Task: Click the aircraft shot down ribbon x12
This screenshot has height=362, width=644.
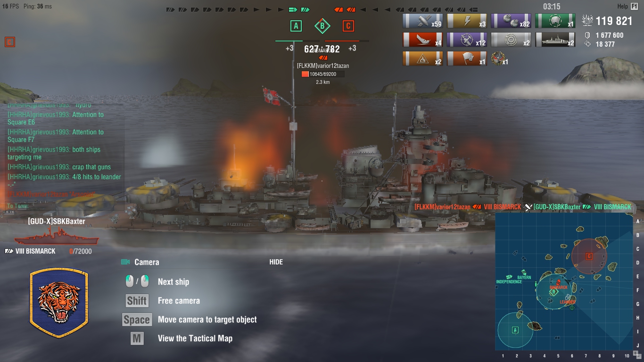Action: 467,40
